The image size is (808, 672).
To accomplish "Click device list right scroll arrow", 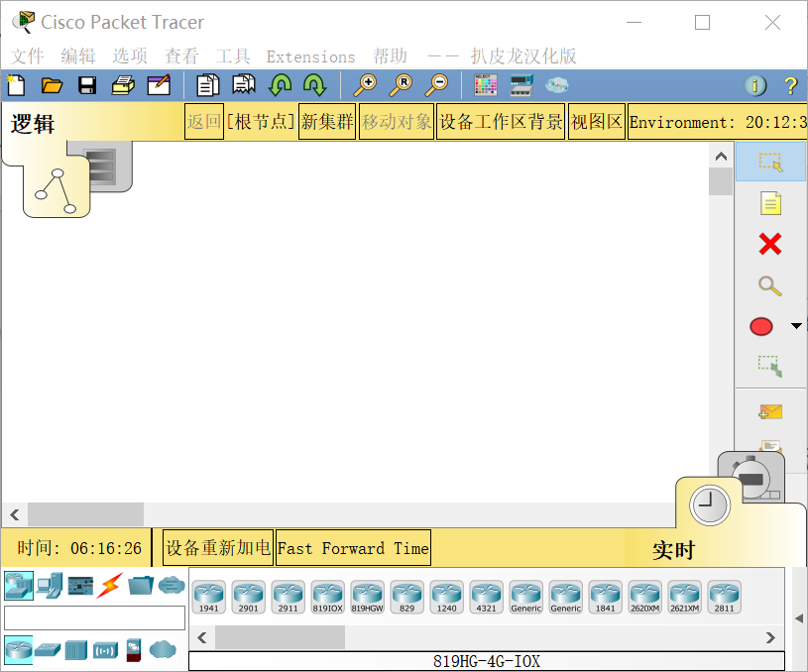I will [771, 638].
